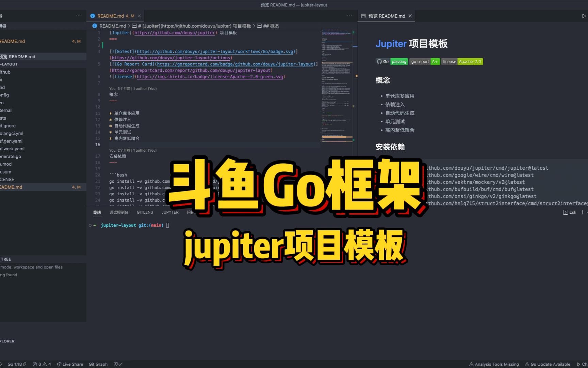Viewport: 588px width, 368px height.
Task: Open editor group more actions menu
Action: tap(349, 16)
